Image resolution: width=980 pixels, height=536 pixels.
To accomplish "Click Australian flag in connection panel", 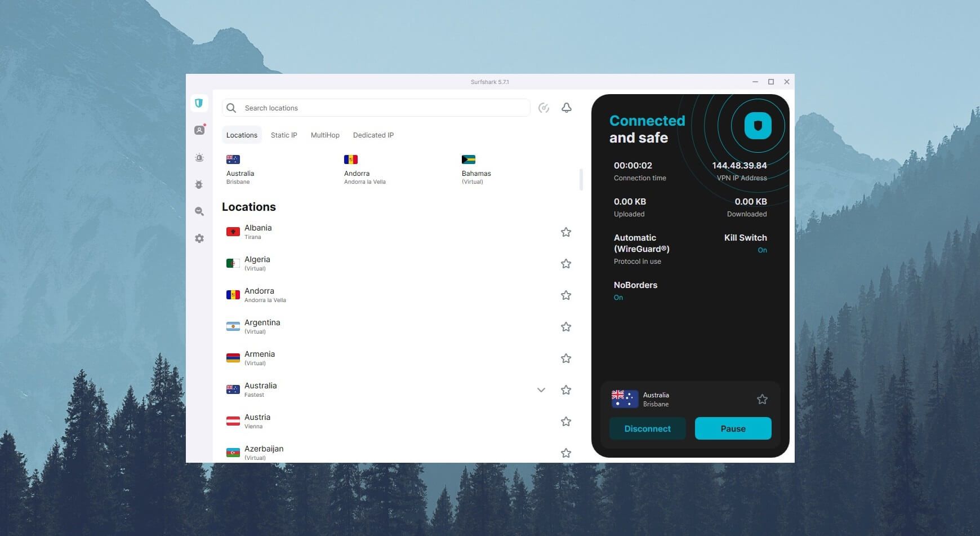I will click(x=625, y=399).
